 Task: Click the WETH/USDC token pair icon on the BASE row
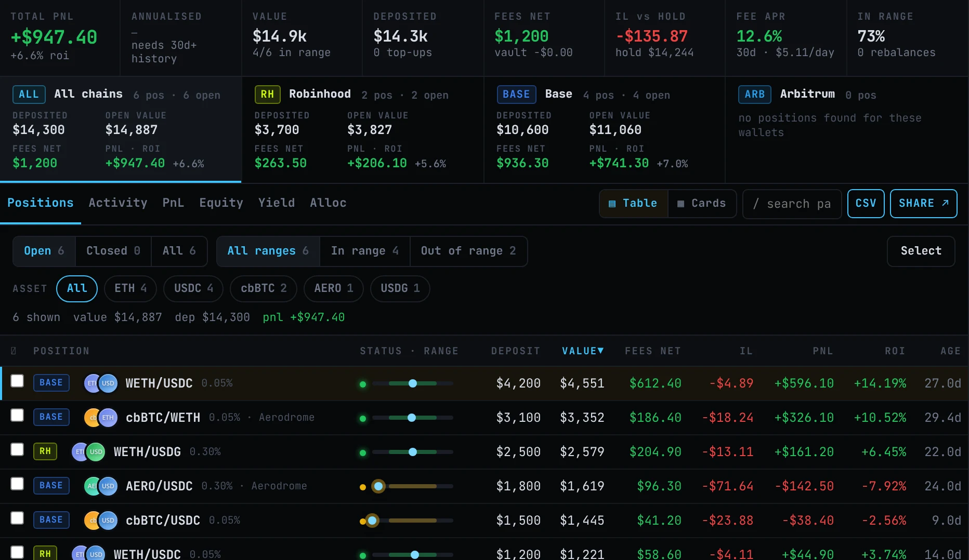[101, 383]
